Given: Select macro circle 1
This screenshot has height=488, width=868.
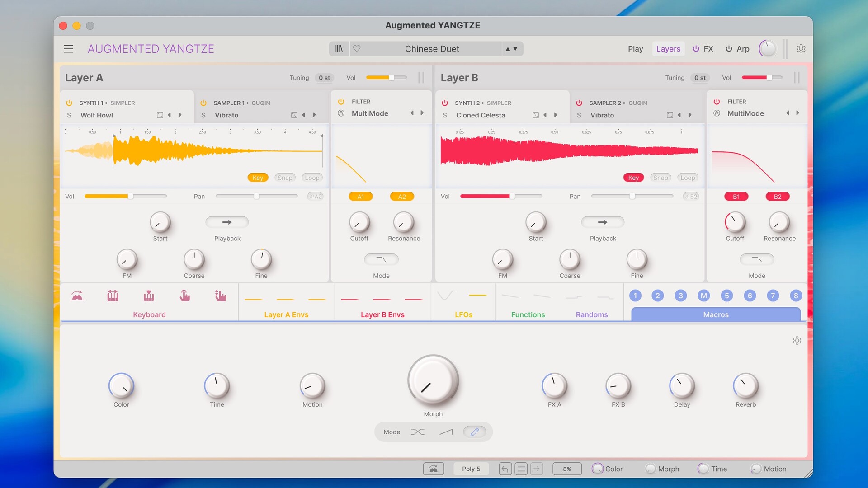Looking at the screenshot, I should 635,296.
